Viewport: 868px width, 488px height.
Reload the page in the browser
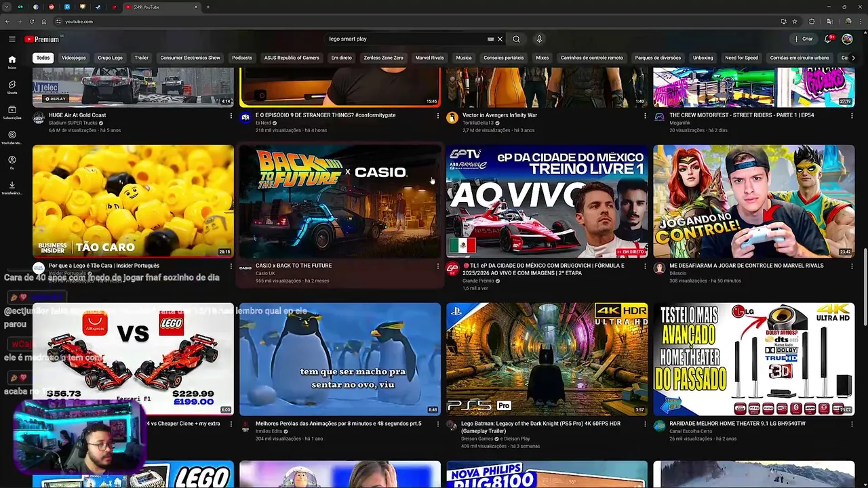click(31, 22)
